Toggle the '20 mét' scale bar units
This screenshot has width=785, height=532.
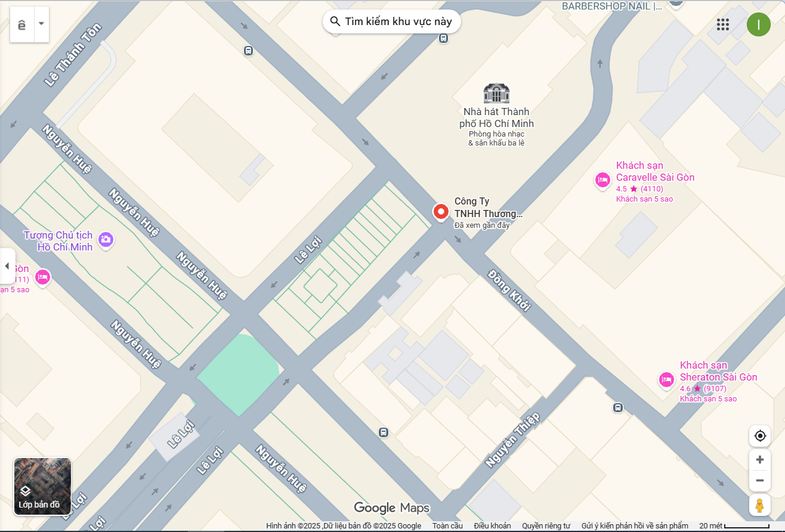tap(735, 526)
